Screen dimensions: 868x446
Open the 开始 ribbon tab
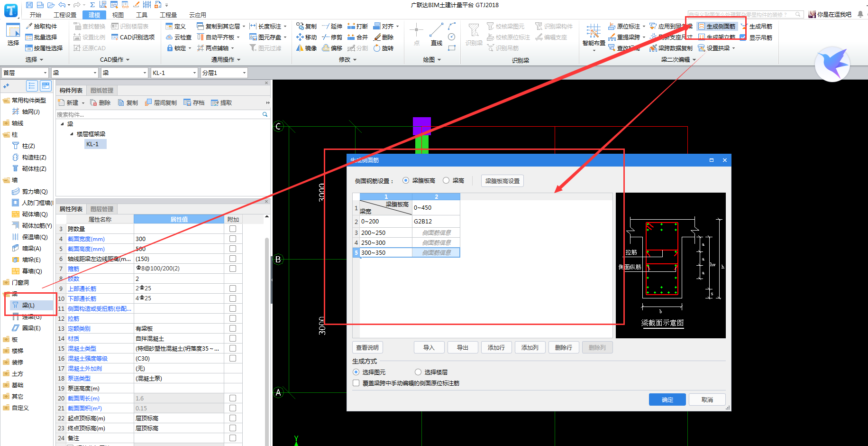36,15
